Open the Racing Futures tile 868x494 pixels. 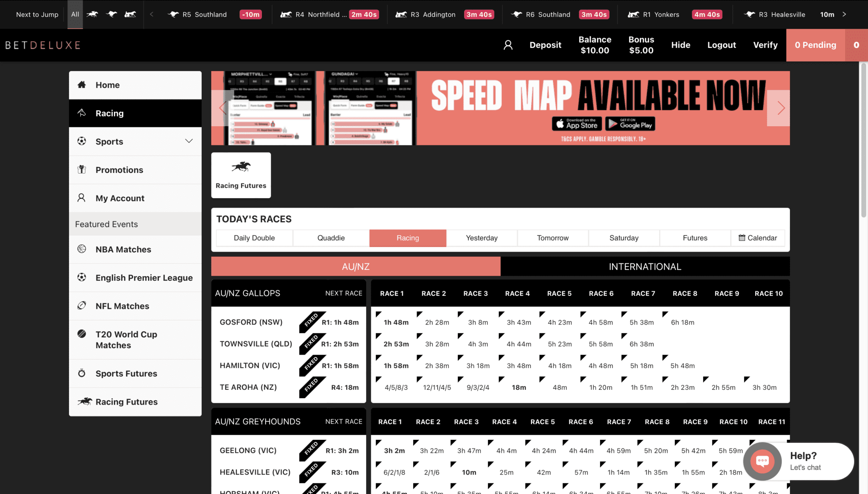[241, 175]
